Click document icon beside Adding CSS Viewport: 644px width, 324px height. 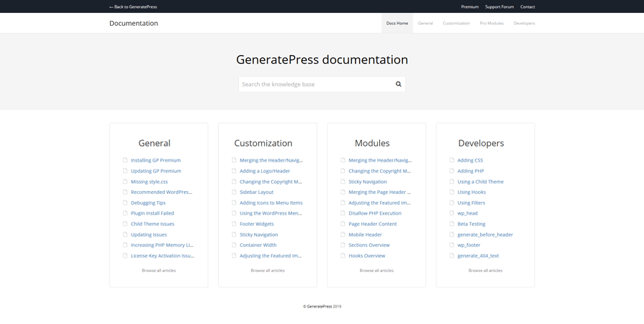[x=452, y=160]
